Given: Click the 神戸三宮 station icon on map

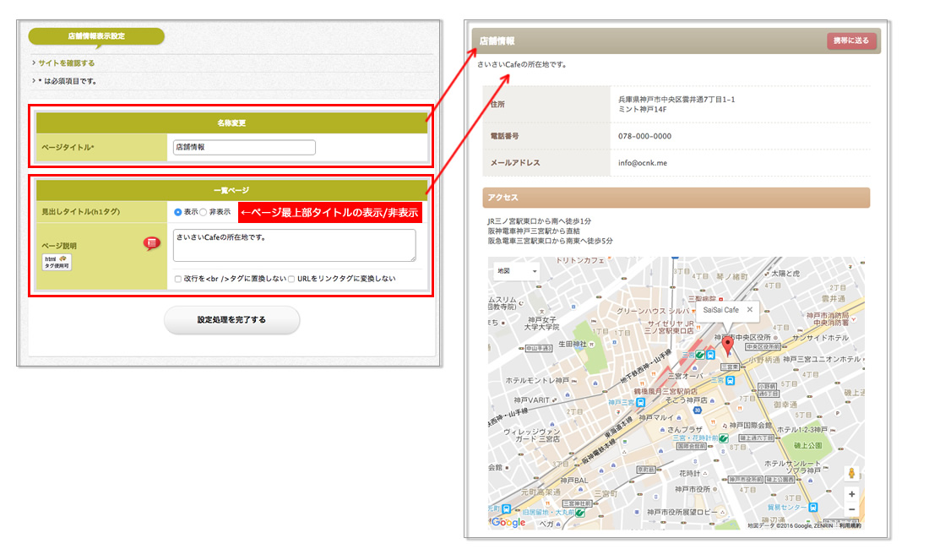Looking at the screenshot, I should [x=640, y=402].
